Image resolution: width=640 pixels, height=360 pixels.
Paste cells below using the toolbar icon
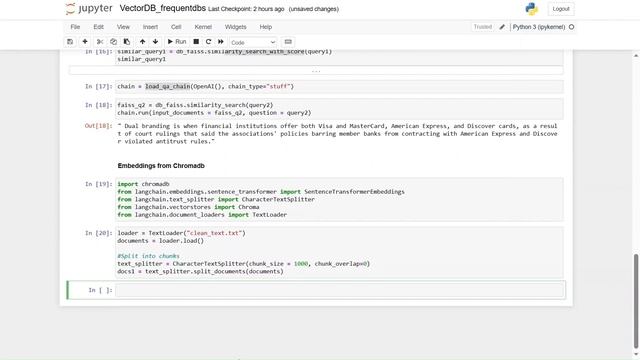pos(127,42)
